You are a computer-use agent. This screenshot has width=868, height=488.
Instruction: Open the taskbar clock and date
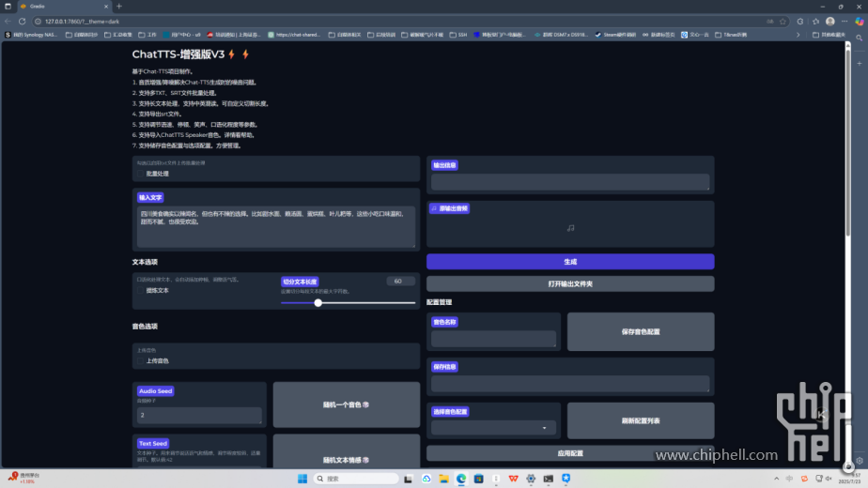coord(849,479)
